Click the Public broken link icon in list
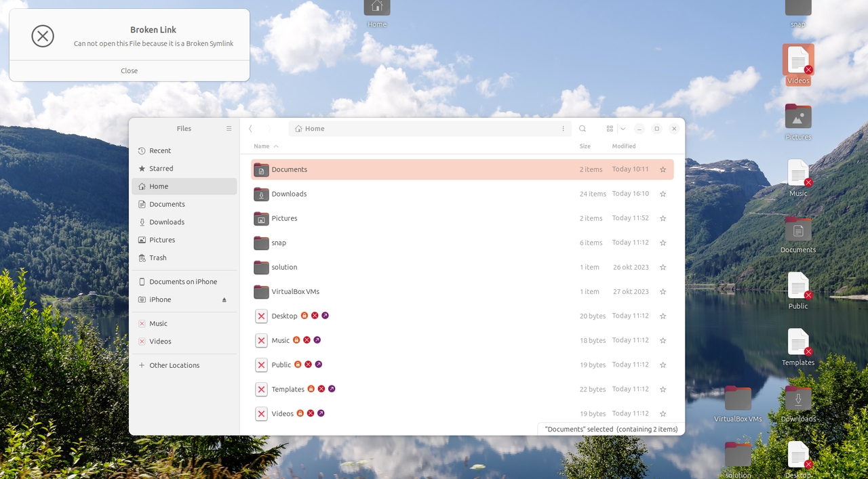 261,365
